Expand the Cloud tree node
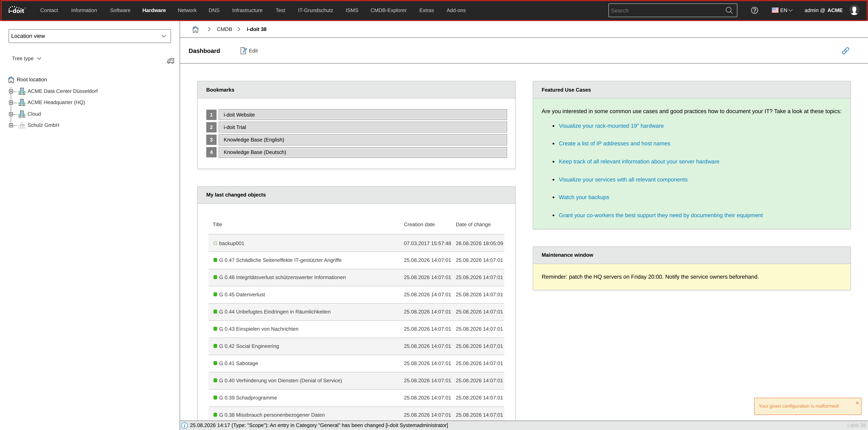Screen dimensions: 868x430 (x=11, y=114)
